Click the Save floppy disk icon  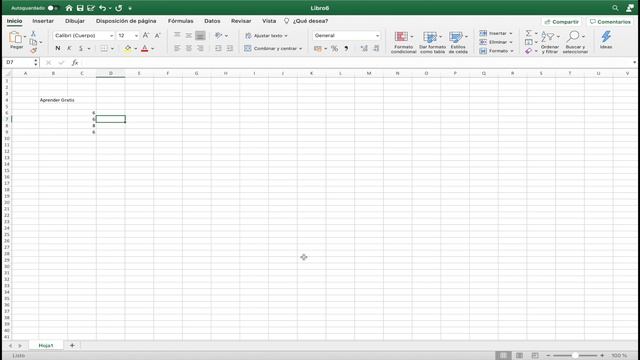click(80, 8)
